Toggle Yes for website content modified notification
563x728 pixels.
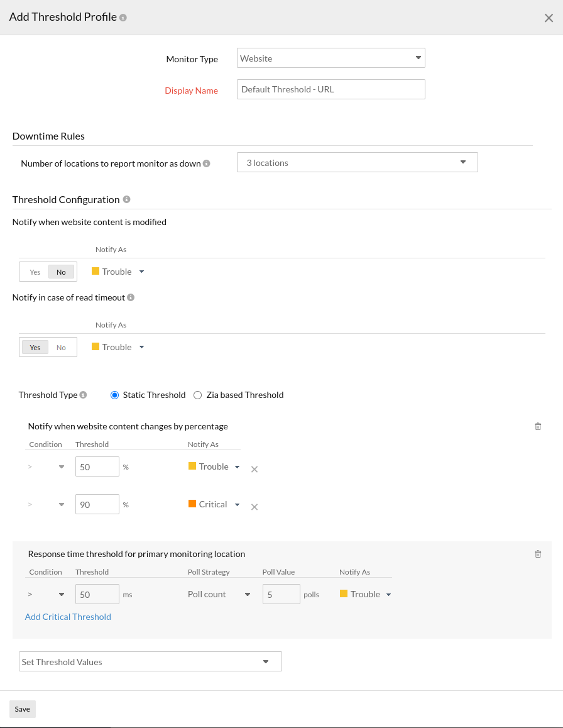35,272
